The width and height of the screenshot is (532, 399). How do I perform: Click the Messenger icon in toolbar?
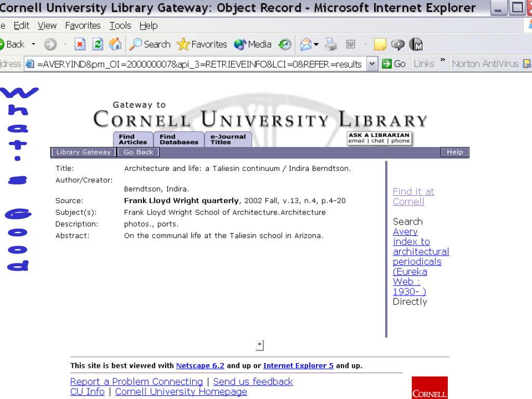[x=416, y=45]
